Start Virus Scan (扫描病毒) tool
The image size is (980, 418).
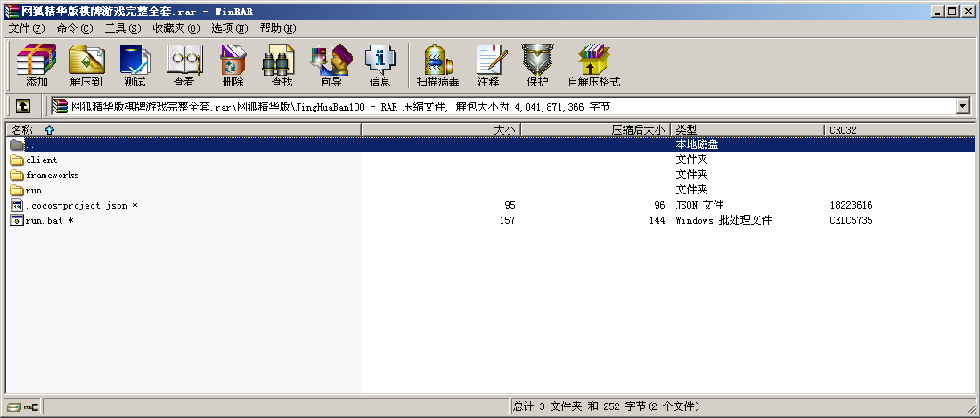tap(437, 65)
